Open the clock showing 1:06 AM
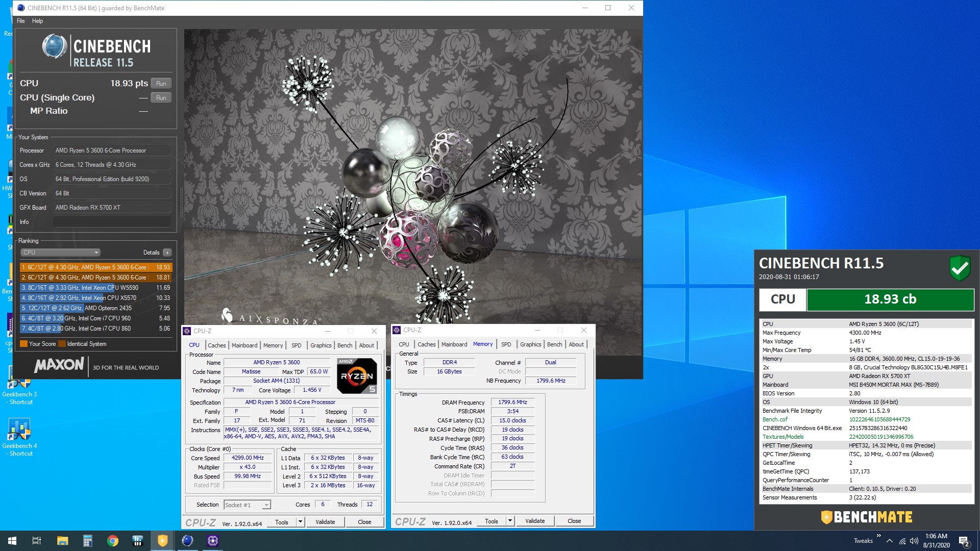 [x=936, y=541]
